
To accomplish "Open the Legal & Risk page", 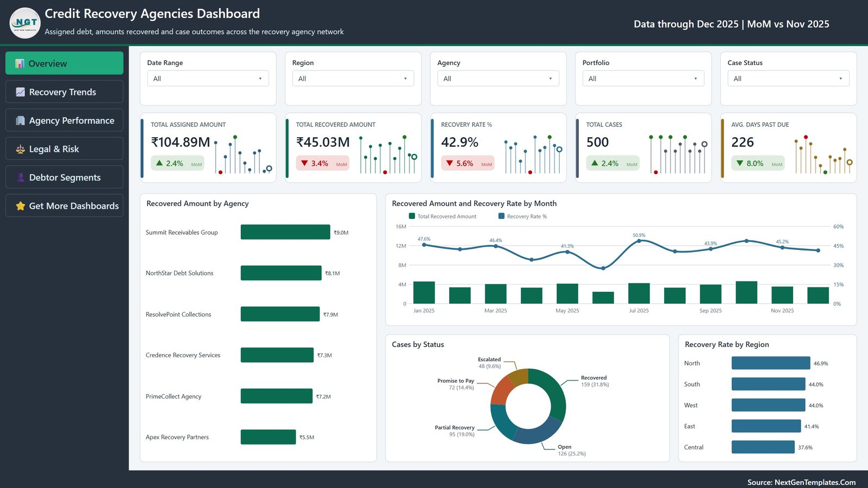I will 65,149.
